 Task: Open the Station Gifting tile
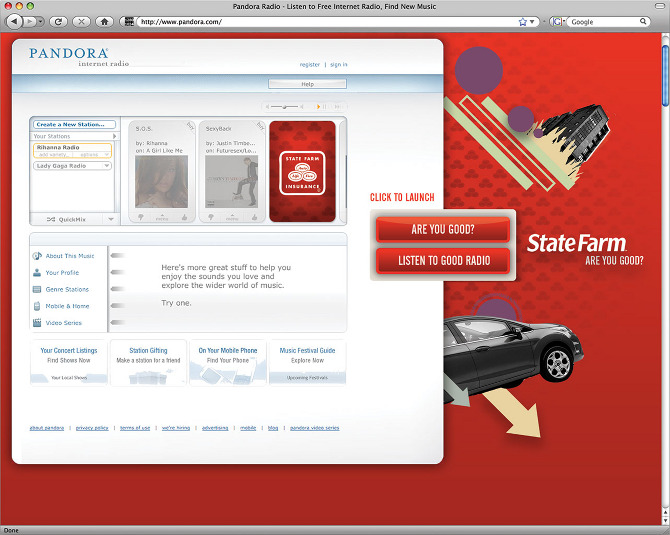[x=148, y=362]
